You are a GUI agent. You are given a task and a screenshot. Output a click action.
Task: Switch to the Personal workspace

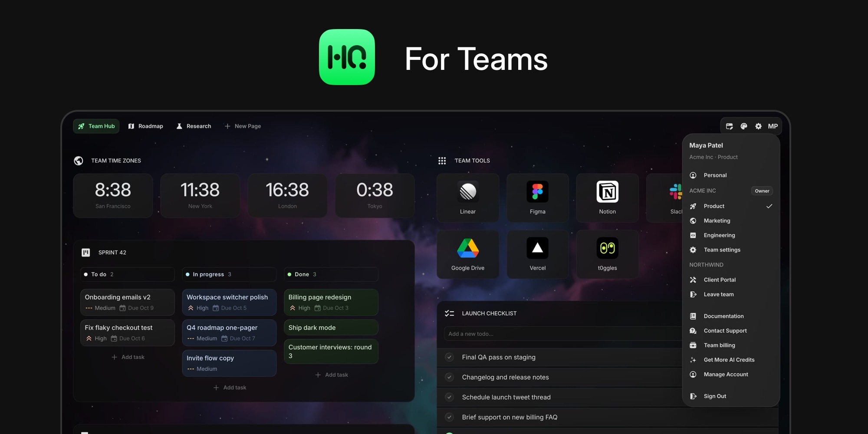[x=731, y=175]
